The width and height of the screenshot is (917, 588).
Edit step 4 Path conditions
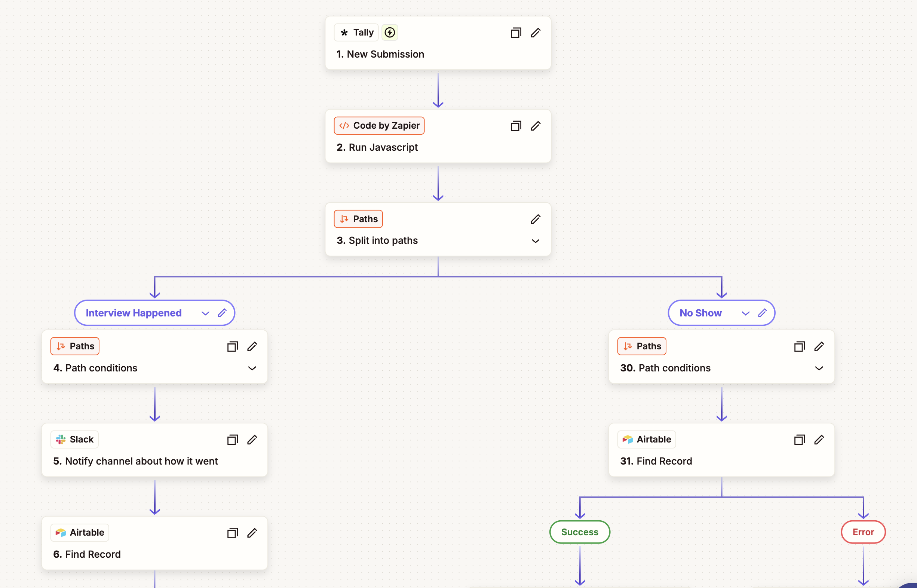(252, 347)
